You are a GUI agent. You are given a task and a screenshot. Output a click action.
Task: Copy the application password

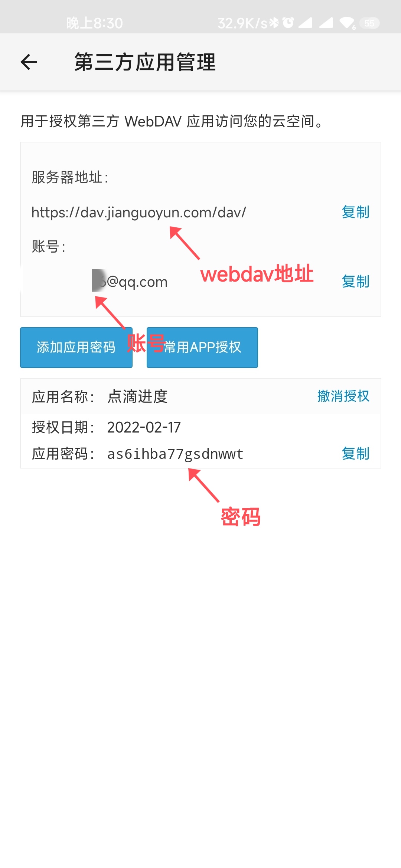[x=355, y=454]
